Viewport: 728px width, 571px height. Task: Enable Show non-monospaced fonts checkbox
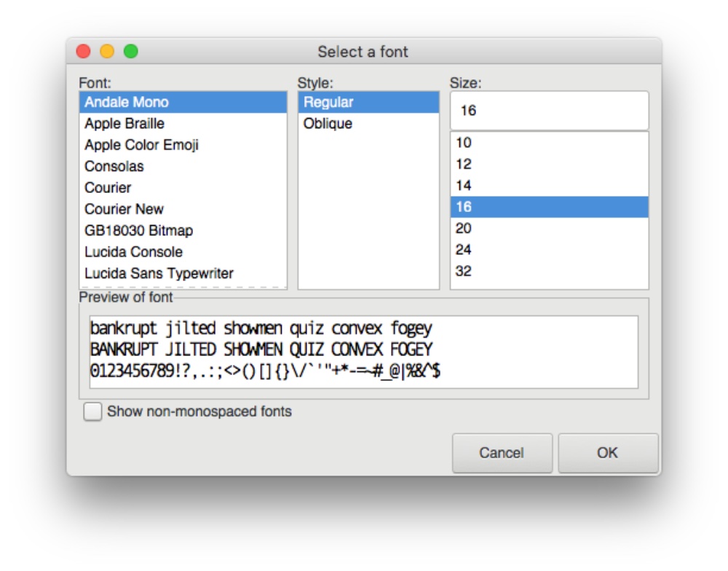(x=92, y=412)
